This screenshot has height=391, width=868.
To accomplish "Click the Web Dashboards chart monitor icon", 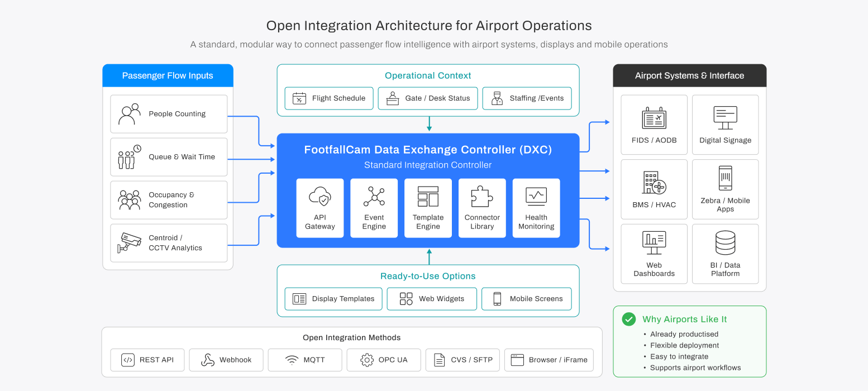I will tap(654, 243).
